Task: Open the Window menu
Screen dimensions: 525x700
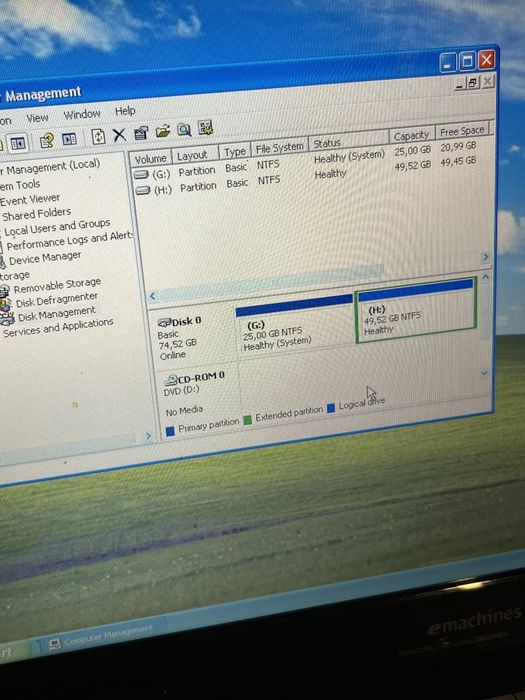Action: [x=82, y=114]
